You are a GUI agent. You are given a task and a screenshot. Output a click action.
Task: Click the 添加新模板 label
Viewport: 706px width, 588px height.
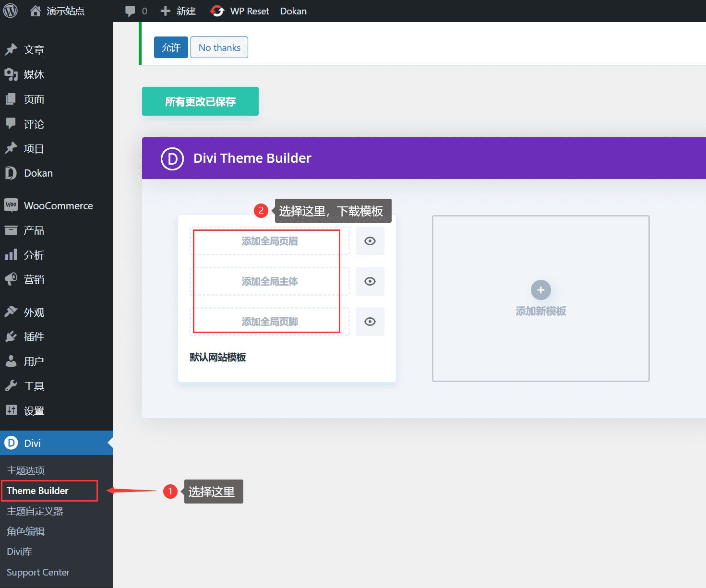tap(541, 311)
